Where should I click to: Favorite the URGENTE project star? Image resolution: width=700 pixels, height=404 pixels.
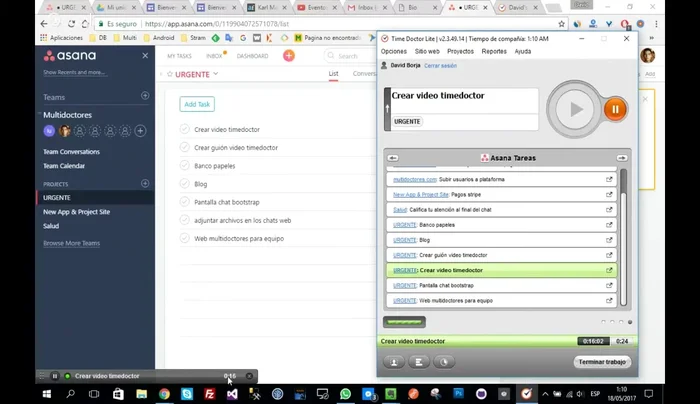(x=170, y=74)
